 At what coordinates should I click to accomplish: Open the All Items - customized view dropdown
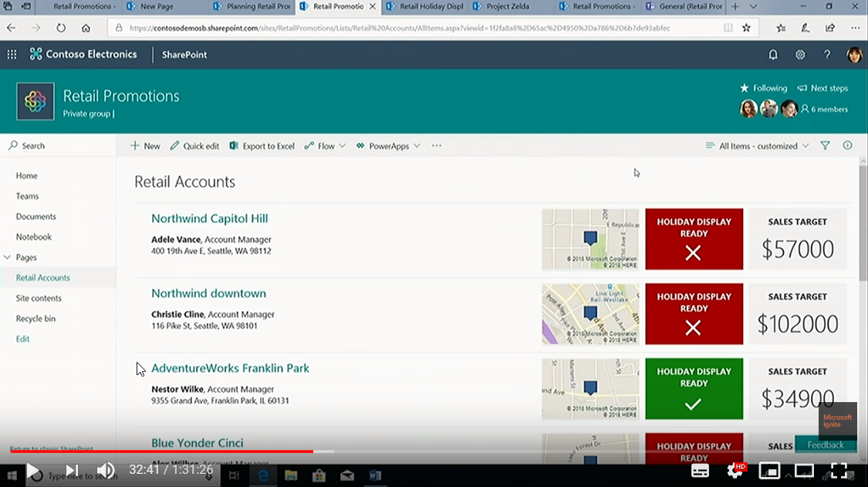tap(757, 146)
